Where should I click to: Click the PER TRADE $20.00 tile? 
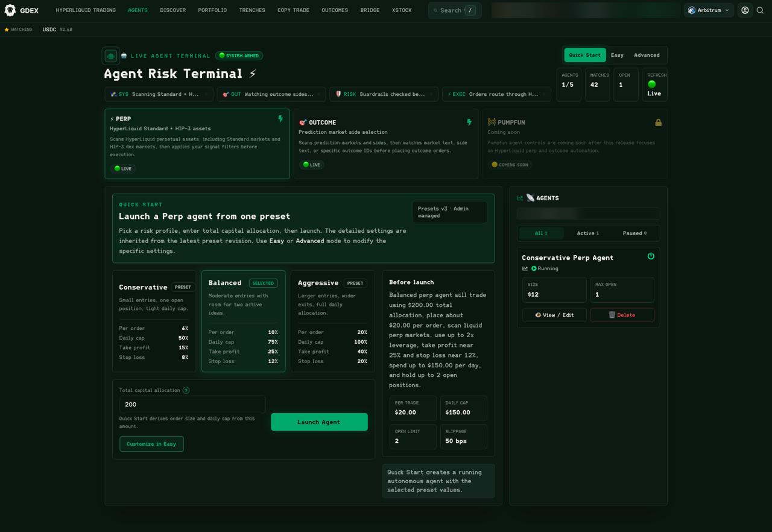pos(413,408)
